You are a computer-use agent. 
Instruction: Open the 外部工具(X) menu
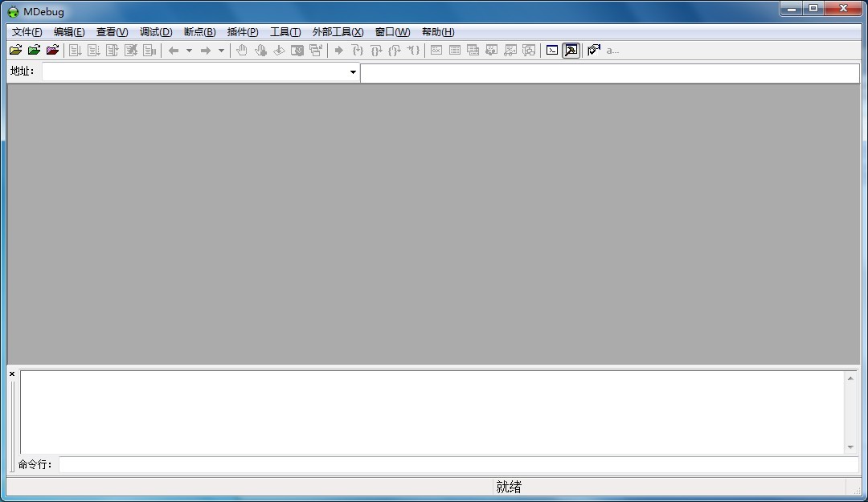pyautogui.click(x=338, y=32)
